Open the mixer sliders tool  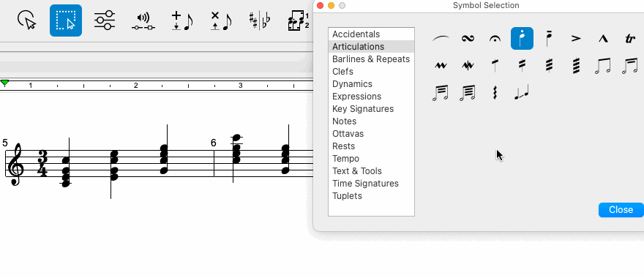(105, 20)
